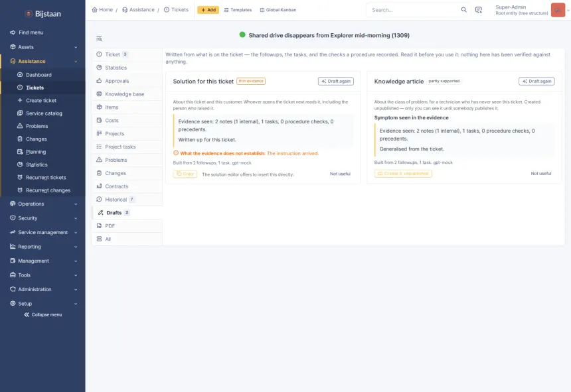Select the Drafts tab
The image size is (571, 392).
click(127, 213)
